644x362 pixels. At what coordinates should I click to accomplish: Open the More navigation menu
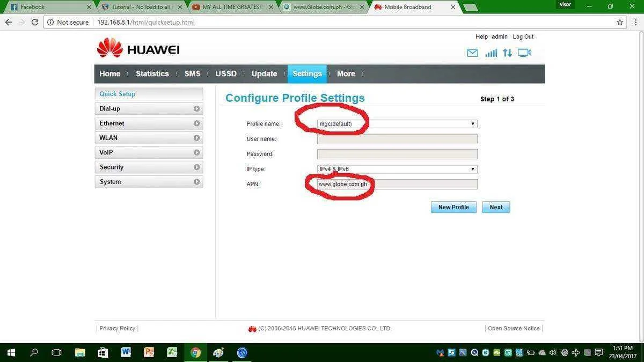pos(346,74)
